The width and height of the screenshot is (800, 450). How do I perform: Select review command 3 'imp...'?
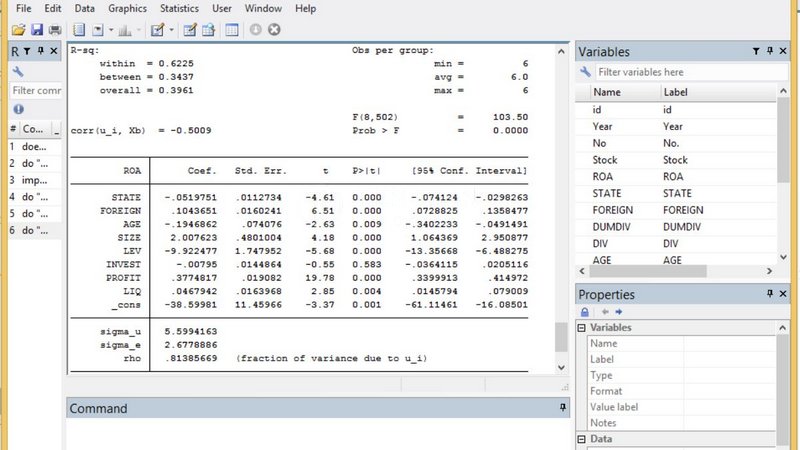click(35, 180)
